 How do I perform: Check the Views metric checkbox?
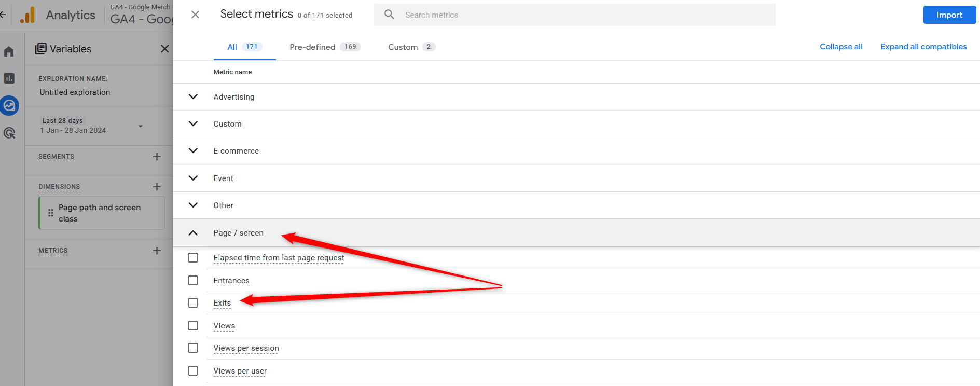click(193, 326)
